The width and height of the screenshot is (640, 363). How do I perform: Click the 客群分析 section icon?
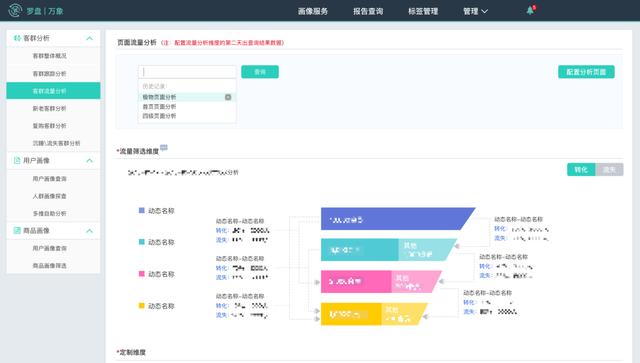click(17, 38)
